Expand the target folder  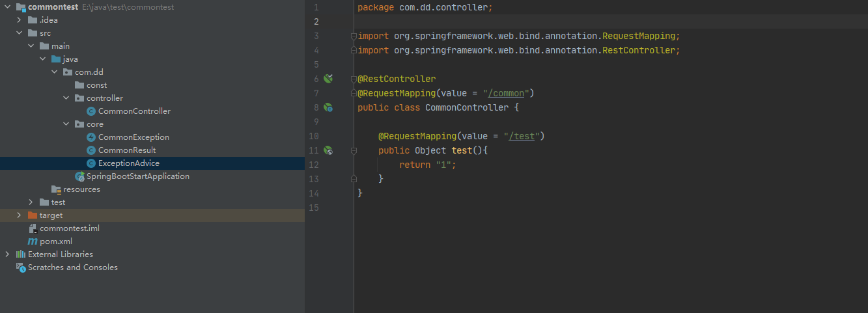(20, 215)
